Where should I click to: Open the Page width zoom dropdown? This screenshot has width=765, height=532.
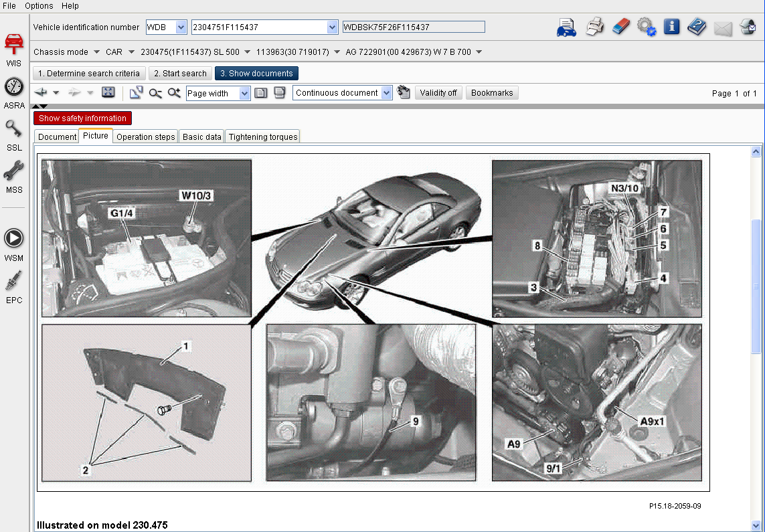[x=244, y=93]
